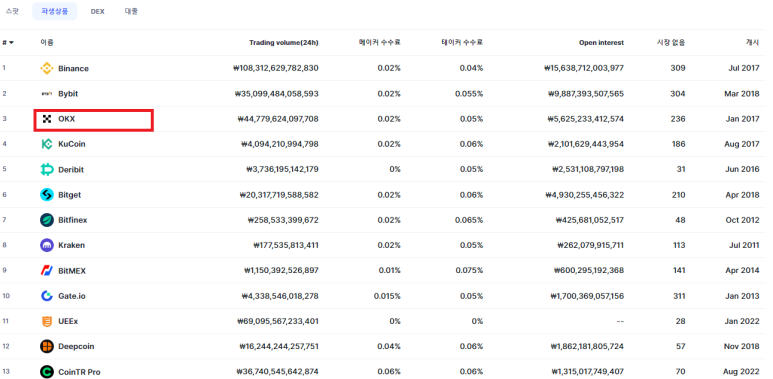This screenshot has width=773, height=379.
Task: Click the BitMEX logo icon
Action: [x=47, y=271]
